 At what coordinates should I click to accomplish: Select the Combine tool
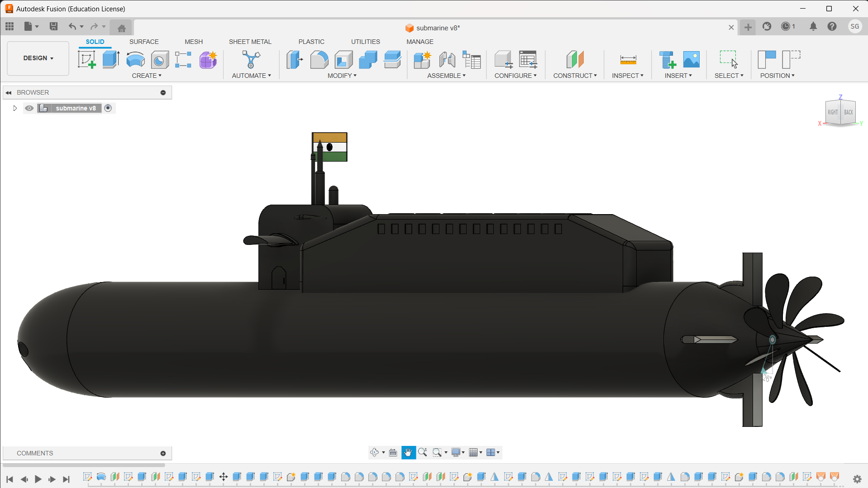tap(368, 59)
